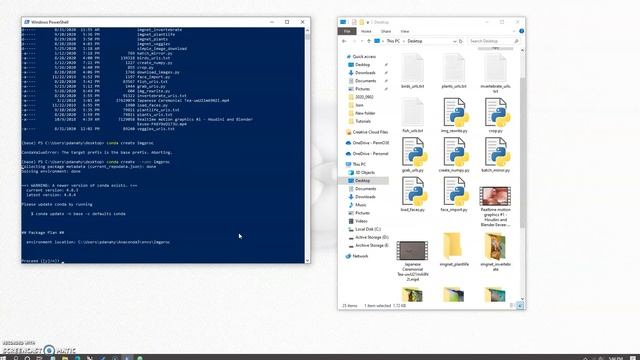The height and width of the screenshot is (360, 640).
Task: Open Creative Cloud Files in sidebar
Action: [370, 132]
